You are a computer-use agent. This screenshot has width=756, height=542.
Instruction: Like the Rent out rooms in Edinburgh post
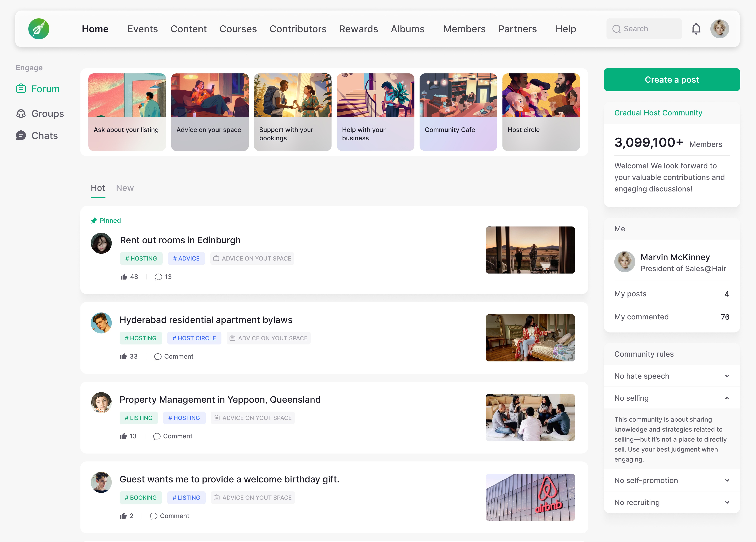[x=124, y=277]
